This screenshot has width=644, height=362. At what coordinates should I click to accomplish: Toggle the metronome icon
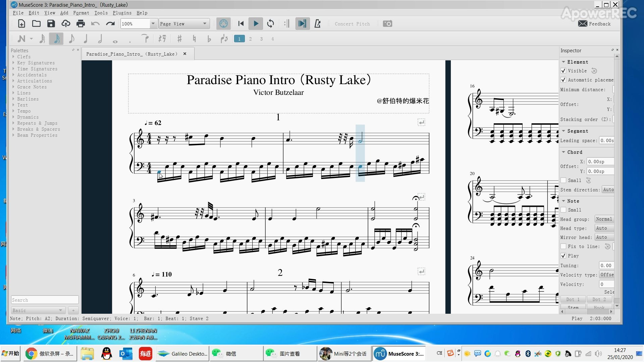[317, 24]
